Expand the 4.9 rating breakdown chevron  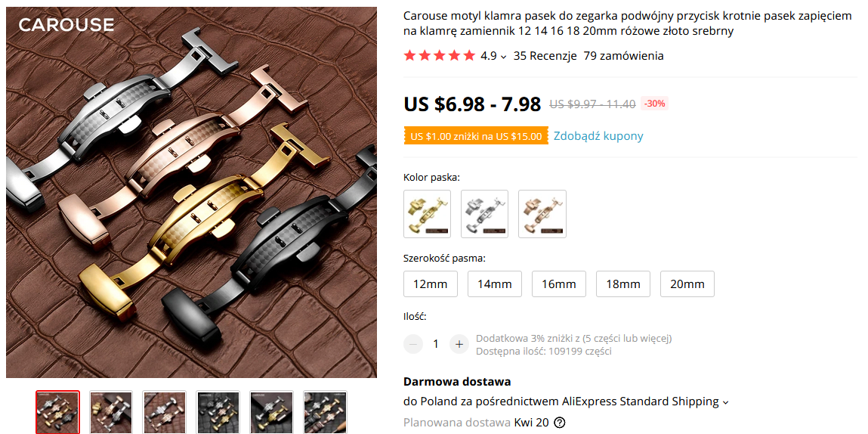tap(503, 57)
